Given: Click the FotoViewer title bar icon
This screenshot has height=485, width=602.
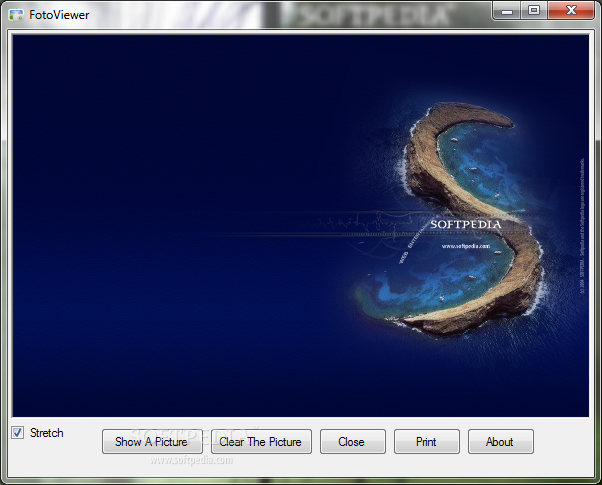Looking at the screenshot, I should [16, 15].
